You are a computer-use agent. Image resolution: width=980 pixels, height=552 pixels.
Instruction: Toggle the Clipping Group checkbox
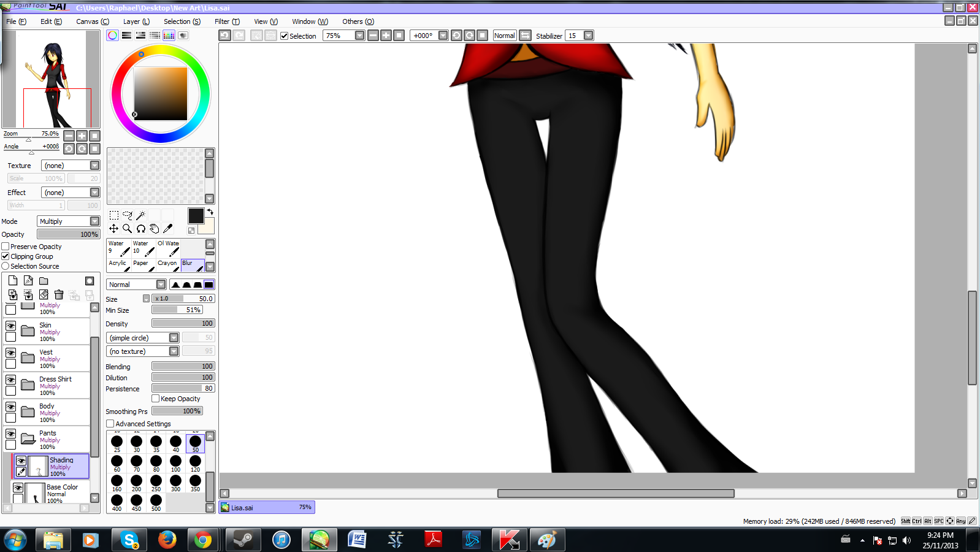point(6,256)
